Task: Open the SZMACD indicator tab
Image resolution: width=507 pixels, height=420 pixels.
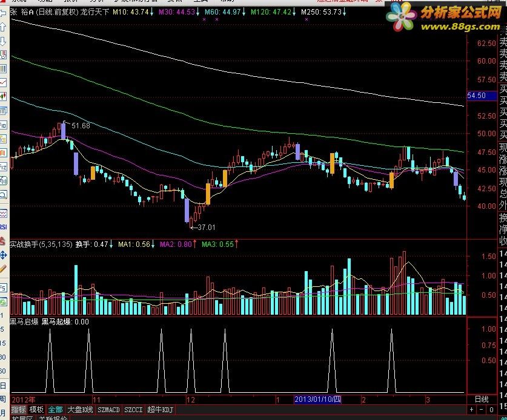Action: click(x=108, y=410)
